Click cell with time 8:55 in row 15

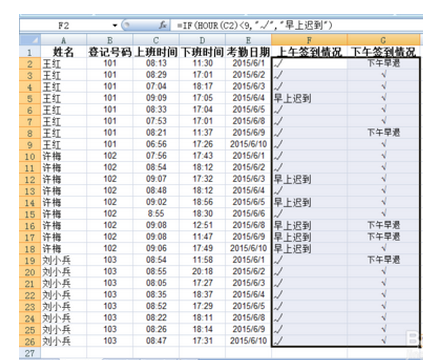156,214
